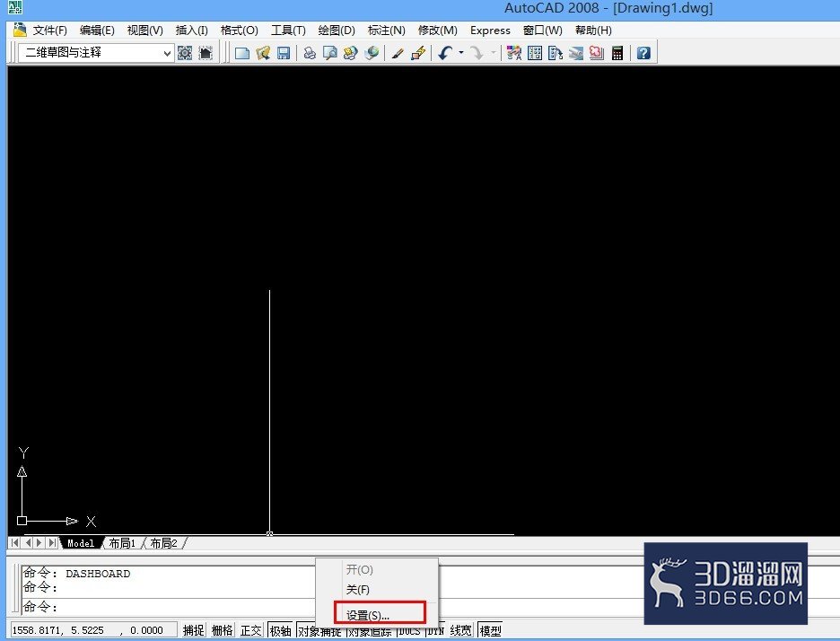The image size is (840, 641).
Task: Toggle 模型 model space button
Action: (490, 630)
